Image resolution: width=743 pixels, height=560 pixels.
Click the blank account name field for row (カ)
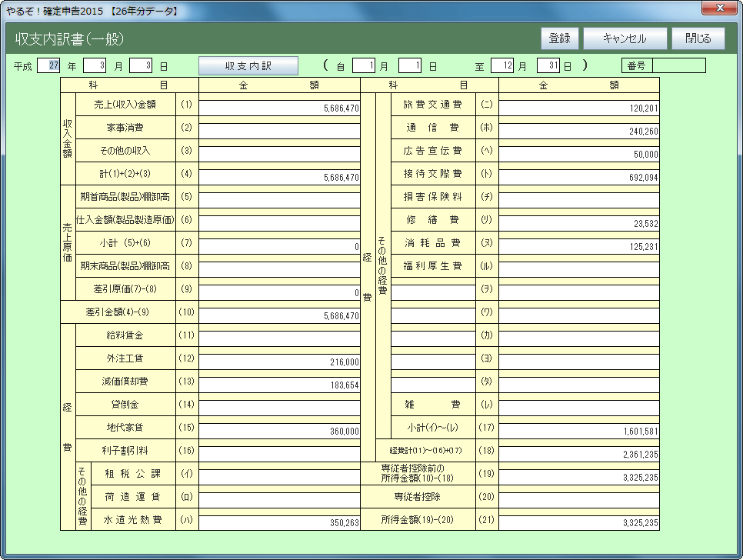(x=433, y=338)
